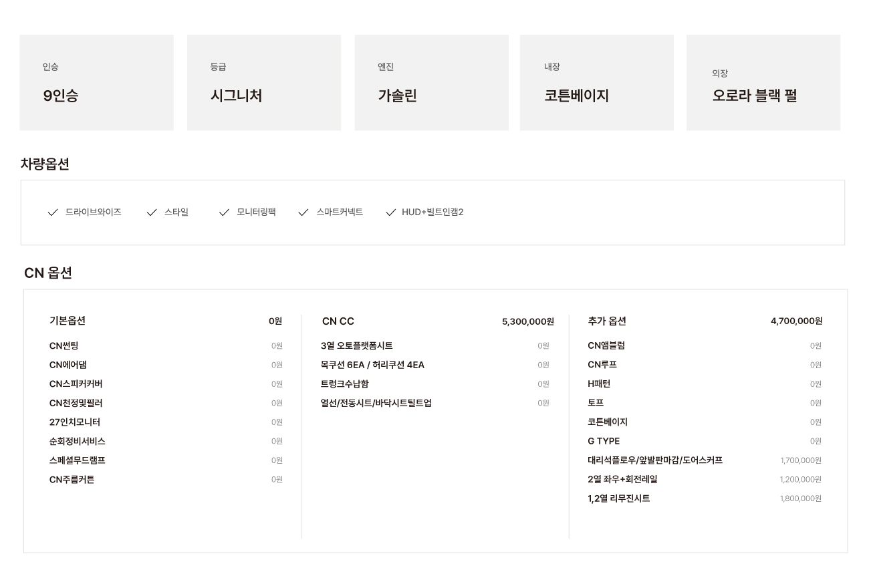This screenshot has width=869, height=588.
Task: Click the 5,300,000원 CN CC price
Action: (527, 322)
